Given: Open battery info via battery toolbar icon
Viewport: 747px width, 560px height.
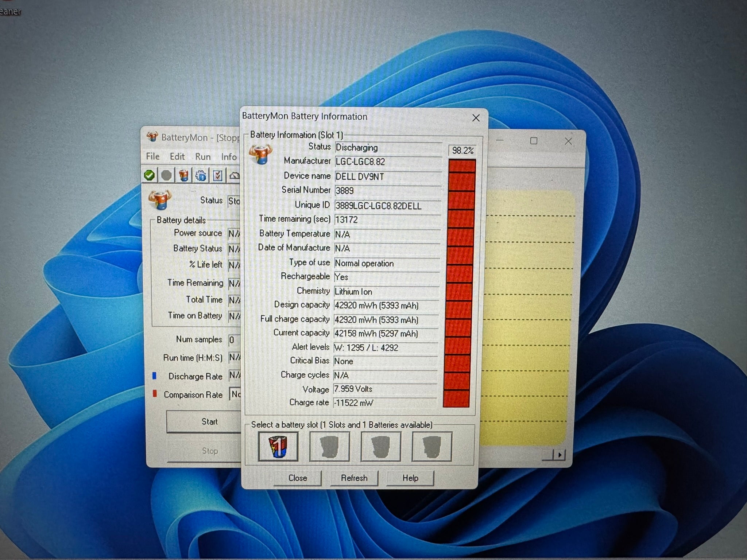Looking at the screenshot, I should coord(184,175).
